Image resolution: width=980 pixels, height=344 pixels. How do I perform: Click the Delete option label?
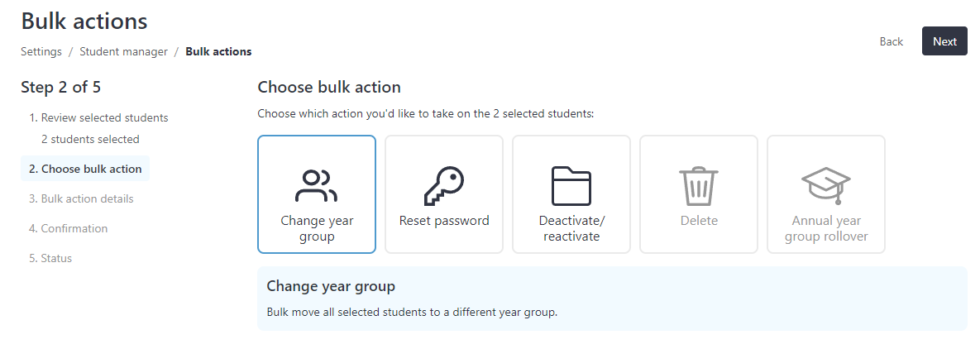pyautogui.click(x=699, y=221)
